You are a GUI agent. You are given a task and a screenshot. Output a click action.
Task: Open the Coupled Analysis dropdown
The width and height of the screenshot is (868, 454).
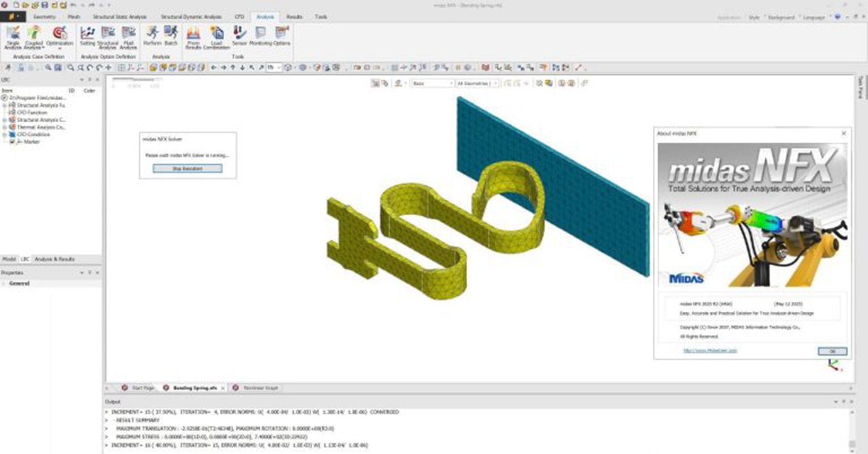(x=34, y=37)
